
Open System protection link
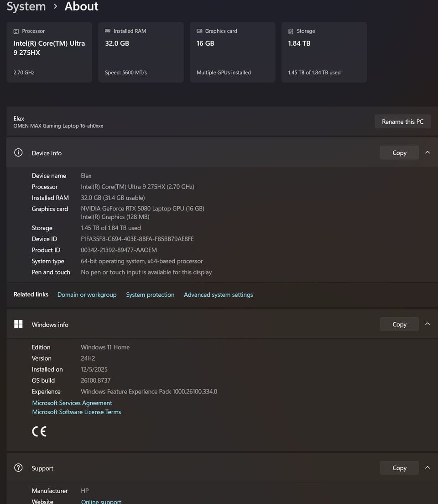[150, 295]
